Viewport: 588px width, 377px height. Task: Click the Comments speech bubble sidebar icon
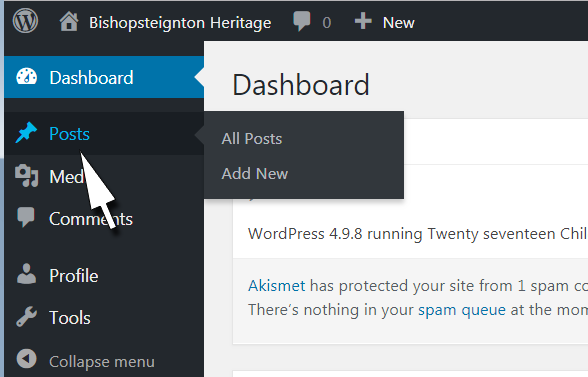click(26, 217)
